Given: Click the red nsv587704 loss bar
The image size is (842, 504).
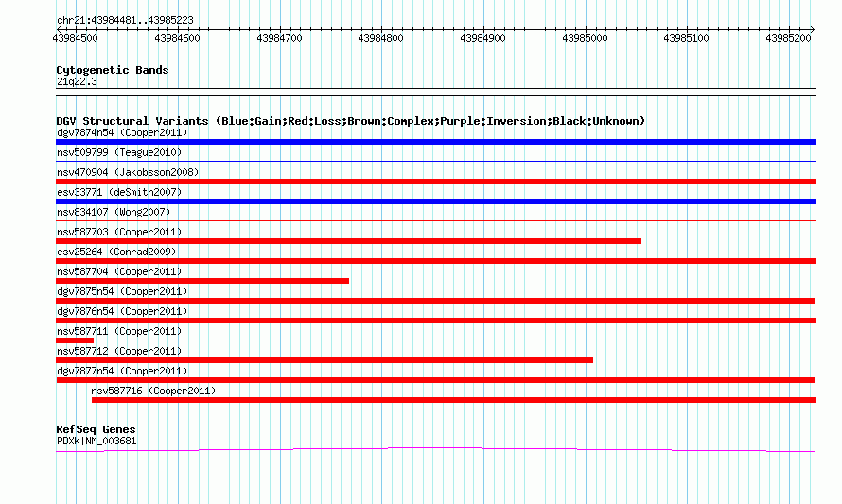Looking at the screenshot, I should 202,281.
